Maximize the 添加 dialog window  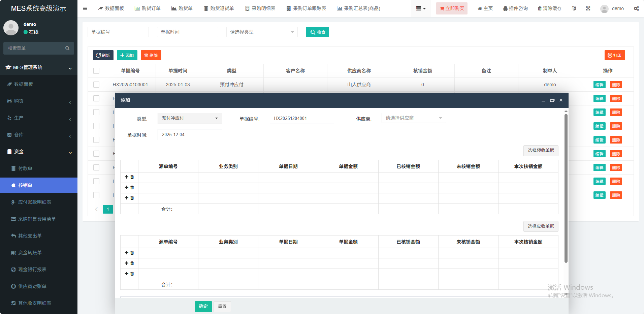pos(552,100)
